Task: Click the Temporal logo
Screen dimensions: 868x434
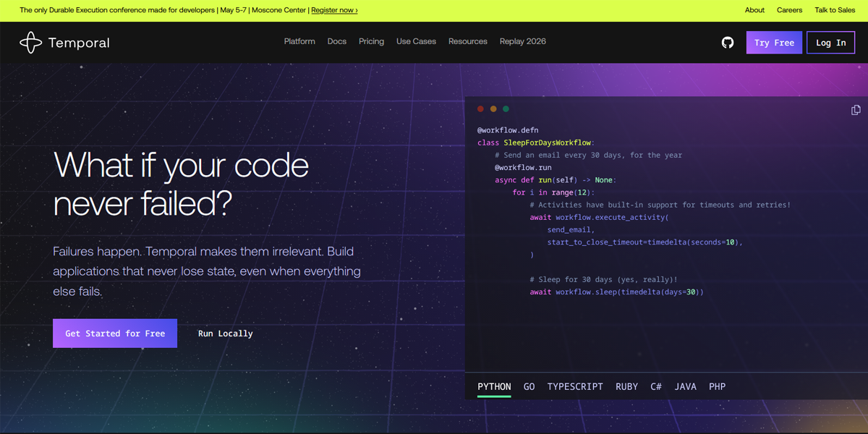Action: pos(64,43)
